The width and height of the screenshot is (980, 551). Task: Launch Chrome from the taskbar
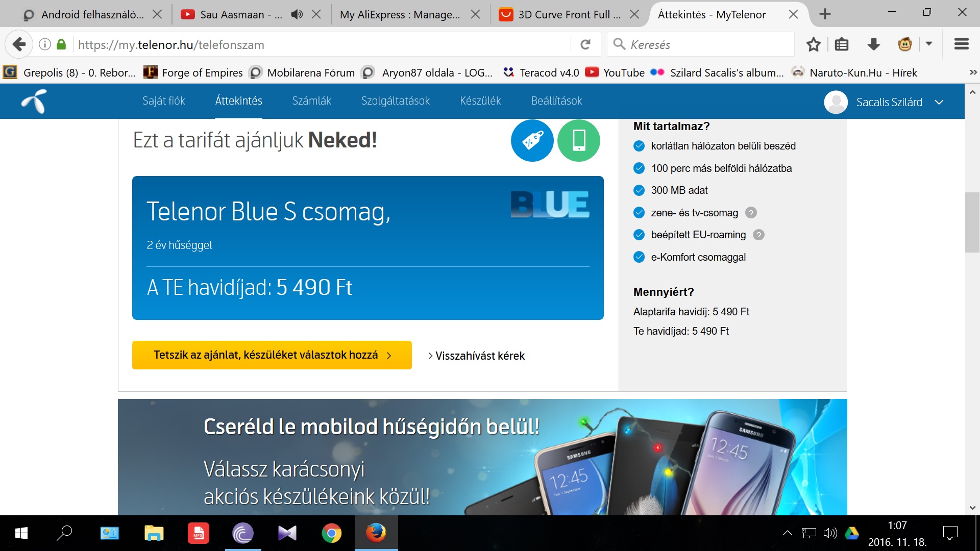point(331,533)
